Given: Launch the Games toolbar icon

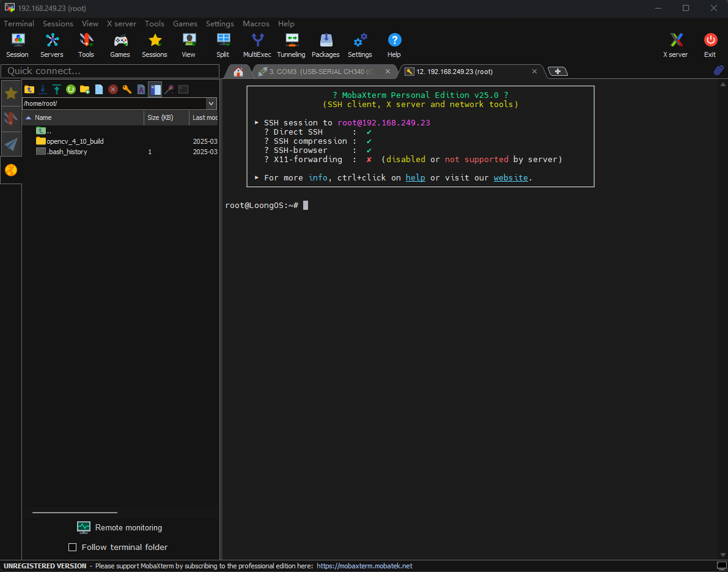Looking at the screenshot, I should (120, 45).
